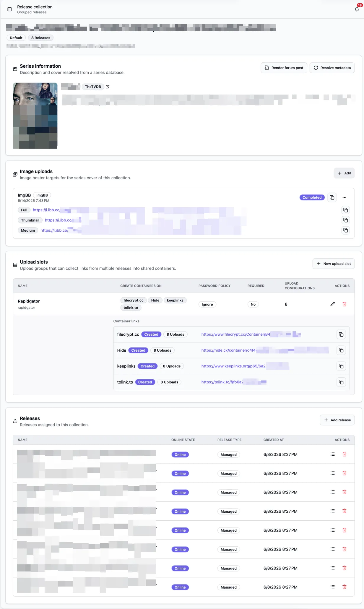Copy the filecrypt.cc container link
Screen dimensions: 364x609
(341, 334)
